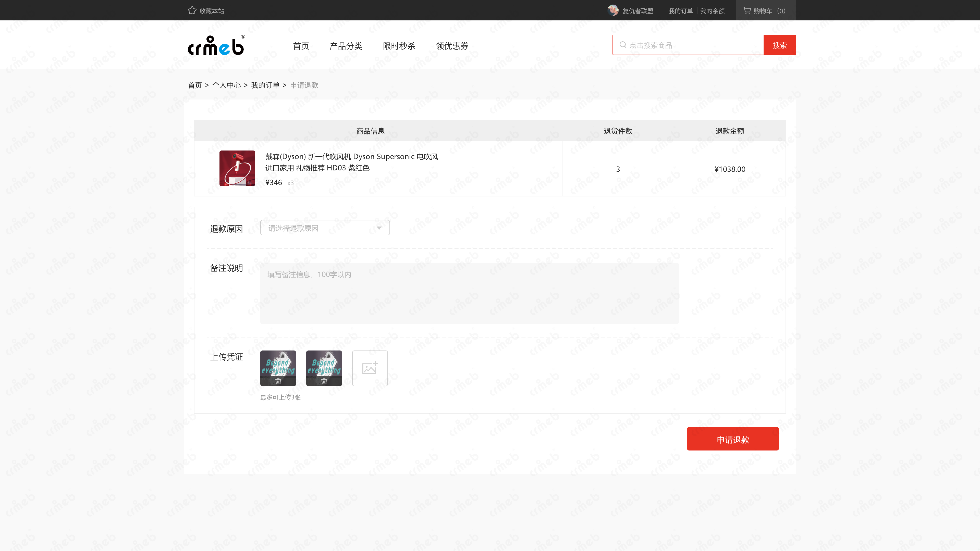Open the shopping cart icon
The width and height of the screenshot is (980, 551).
click(747, 11)
